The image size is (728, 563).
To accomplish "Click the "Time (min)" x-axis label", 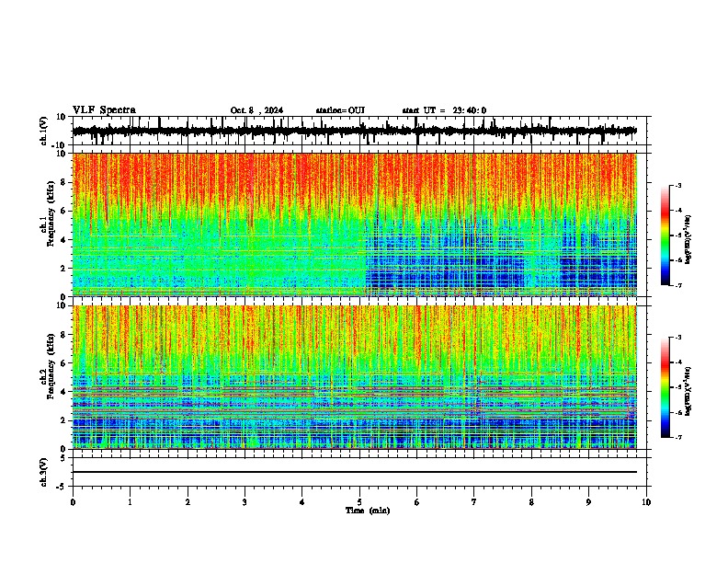I will coord(368,511).
